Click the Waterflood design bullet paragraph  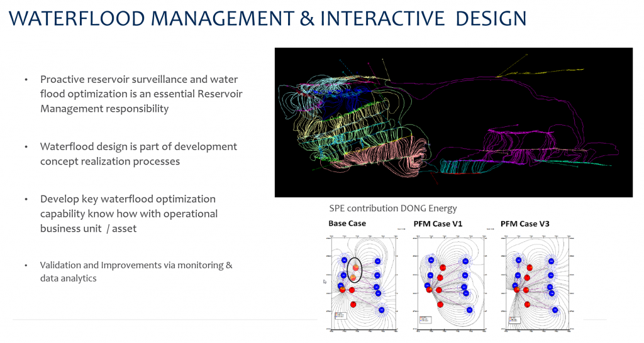[x=138, y=154]
